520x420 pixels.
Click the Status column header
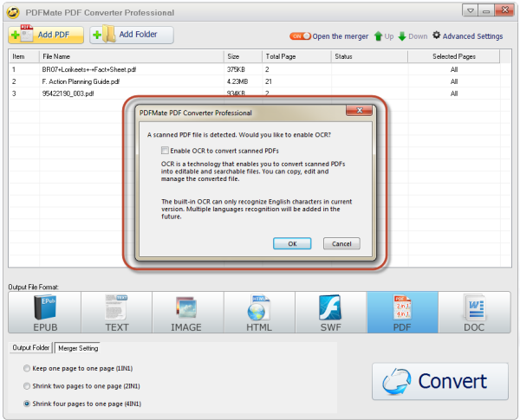click(x=369, y=56)
